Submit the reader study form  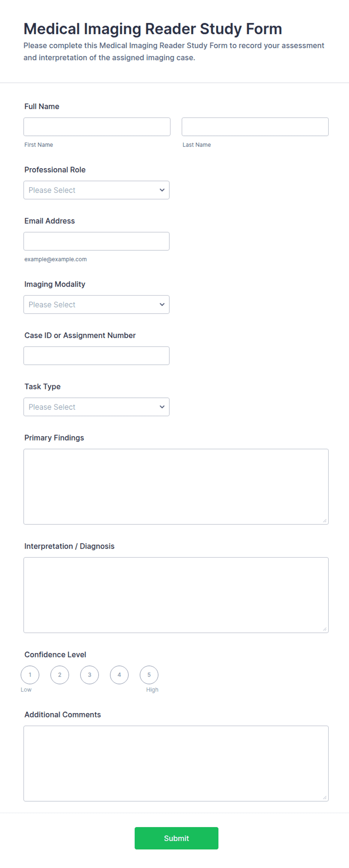pyautogui.click(x=176, y=838)
